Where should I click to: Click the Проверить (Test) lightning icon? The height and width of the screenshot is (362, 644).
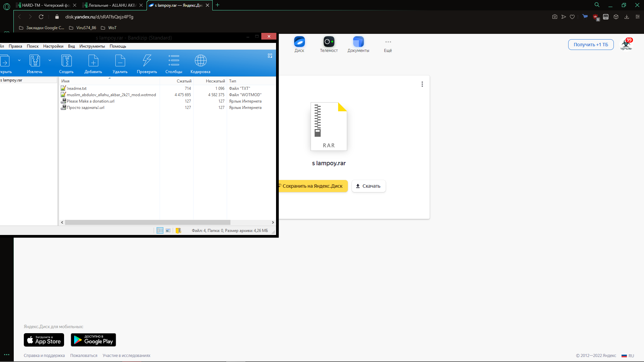coord(147,61)
